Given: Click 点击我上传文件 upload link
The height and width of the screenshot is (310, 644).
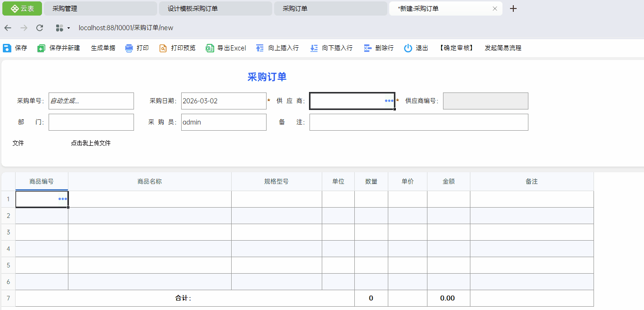Looking at the screenshot, I should 91,143.
